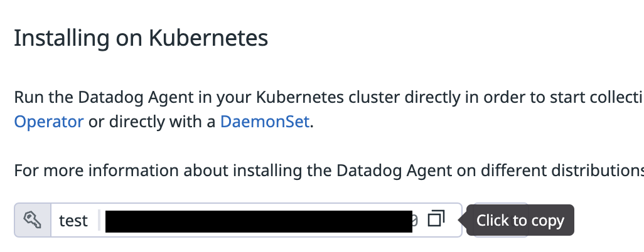
Task: Click the outlined button behind the tooltip
Action: [x=501, y=220]
